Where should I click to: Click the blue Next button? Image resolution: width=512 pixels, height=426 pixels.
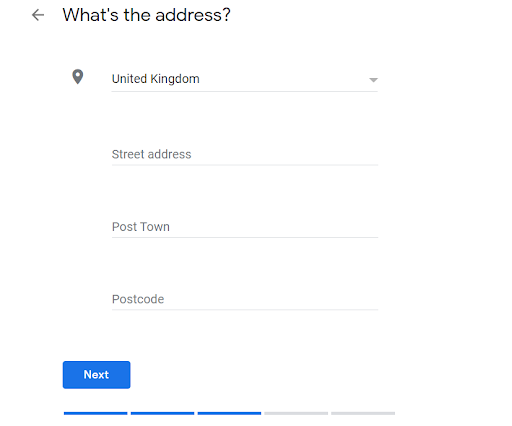point(96,375)
